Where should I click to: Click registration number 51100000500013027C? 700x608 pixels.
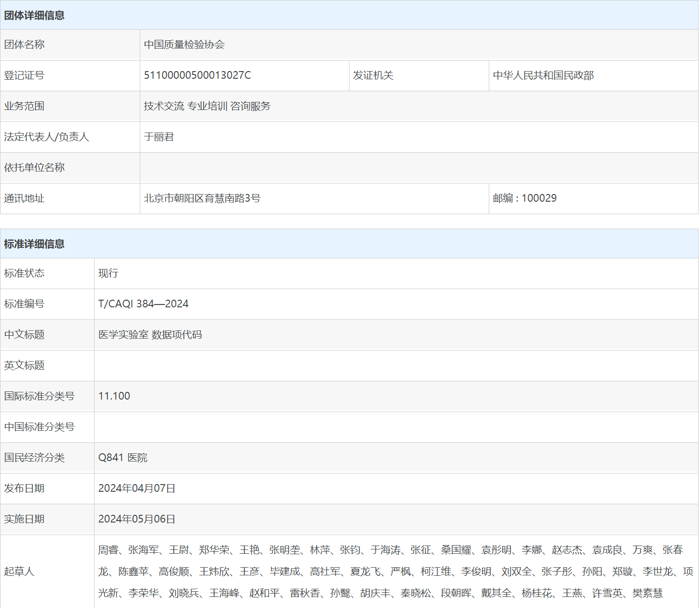pyautogui.click(x=197, y=75)
